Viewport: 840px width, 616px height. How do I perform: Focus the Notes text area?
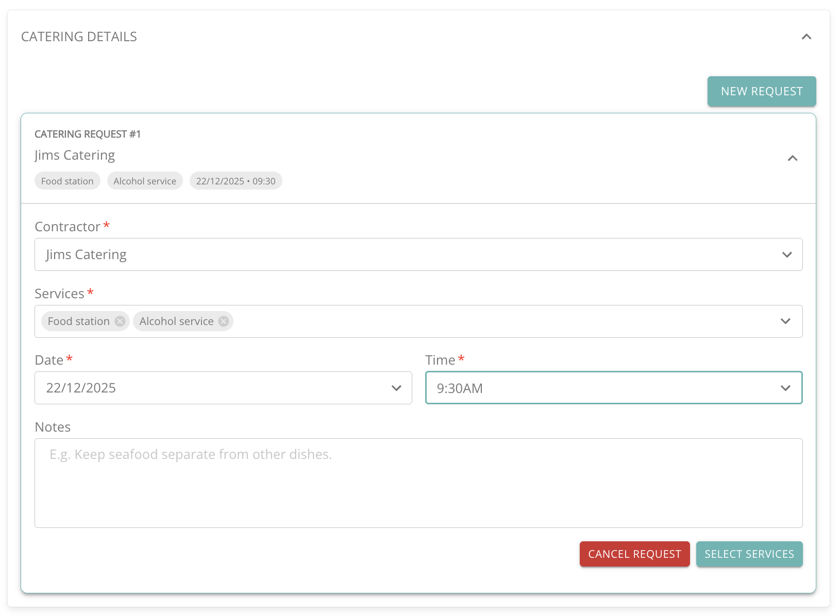coord(418,483)
